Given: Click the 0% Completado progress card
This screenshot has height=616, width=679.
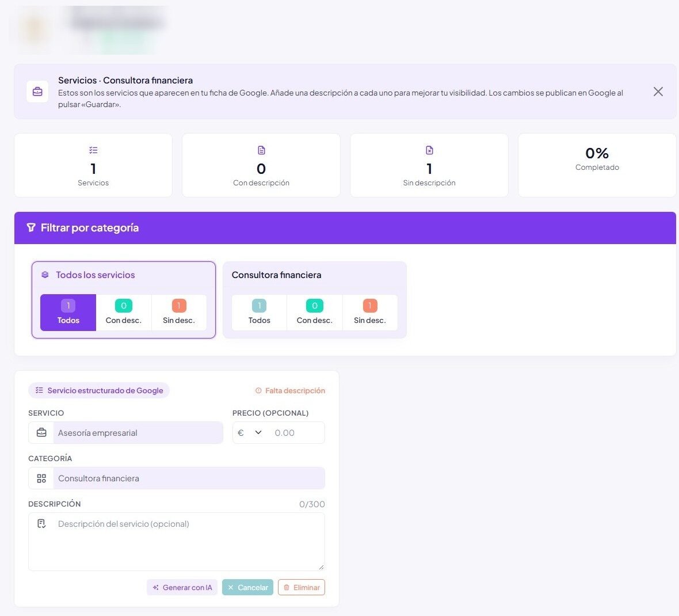Looking at the screenshot, I should [x=597, y=165].
